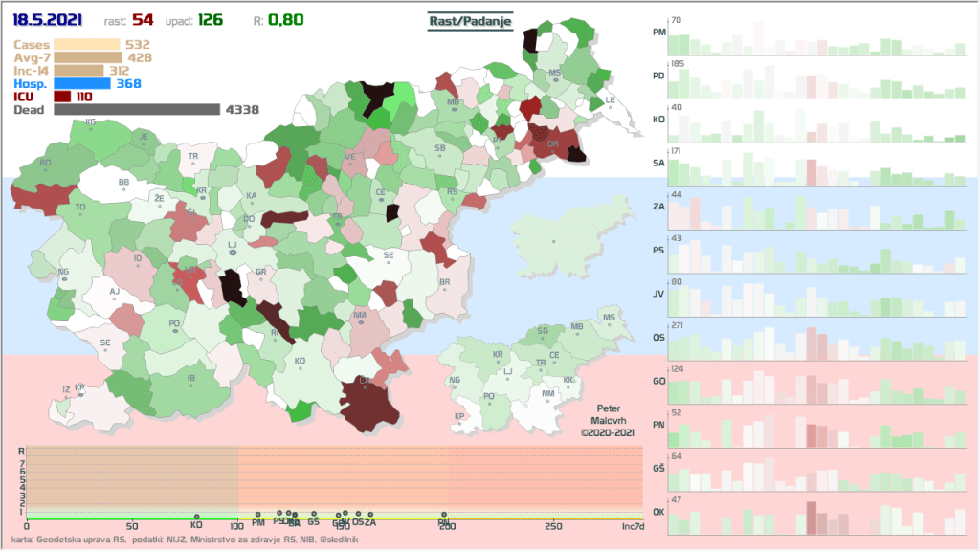Click the BR marker on the main map
980x551 pixels.
(x=444, y=290)
